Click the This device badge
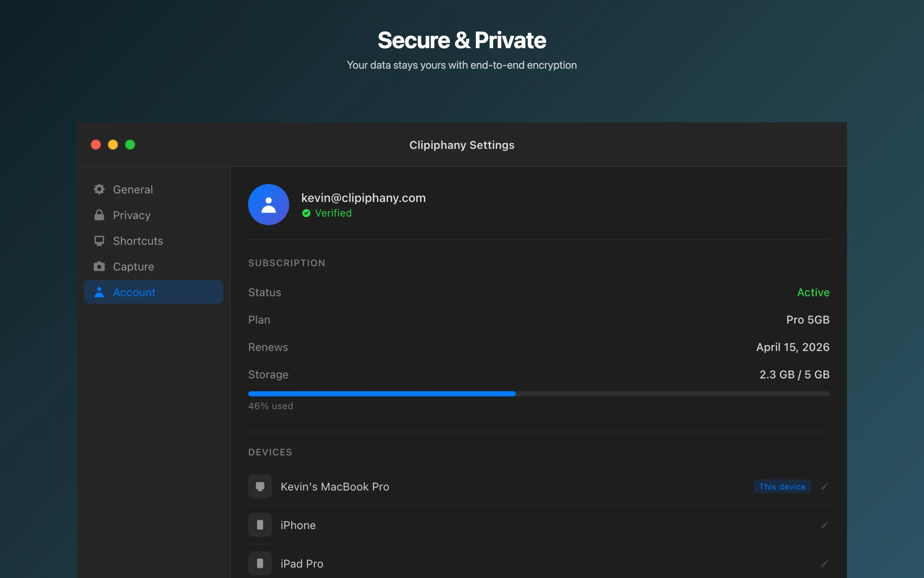 (x=782, y=486)
